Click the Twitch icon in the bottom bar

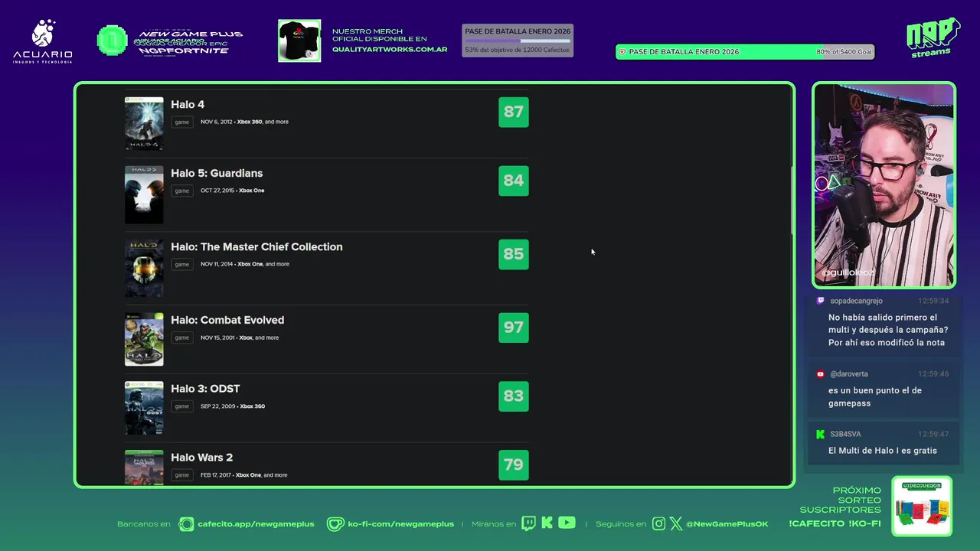point(528,523)
